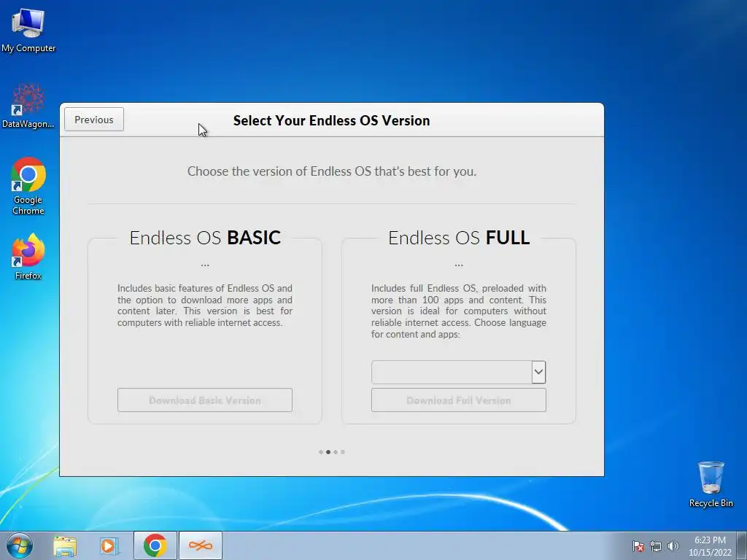Screen dimensions: 747x560
Task: Click the Show Desktop strip on taskbar
Action: pyautogui.click(x=743, y=545)
